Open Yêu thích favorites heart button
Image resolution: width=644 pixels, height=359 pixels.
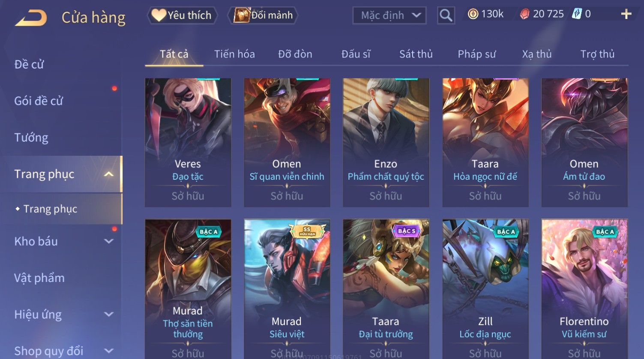click(x=183, y=15)
